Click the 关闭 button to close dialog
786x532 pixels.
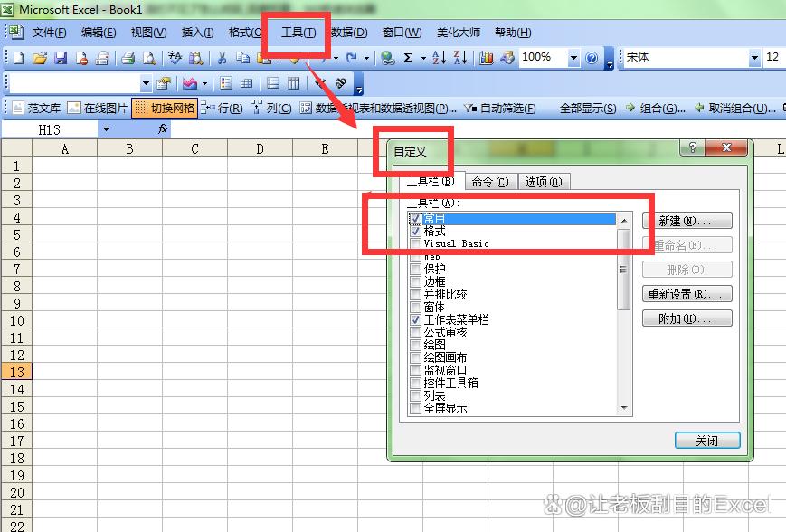point(706,441)
